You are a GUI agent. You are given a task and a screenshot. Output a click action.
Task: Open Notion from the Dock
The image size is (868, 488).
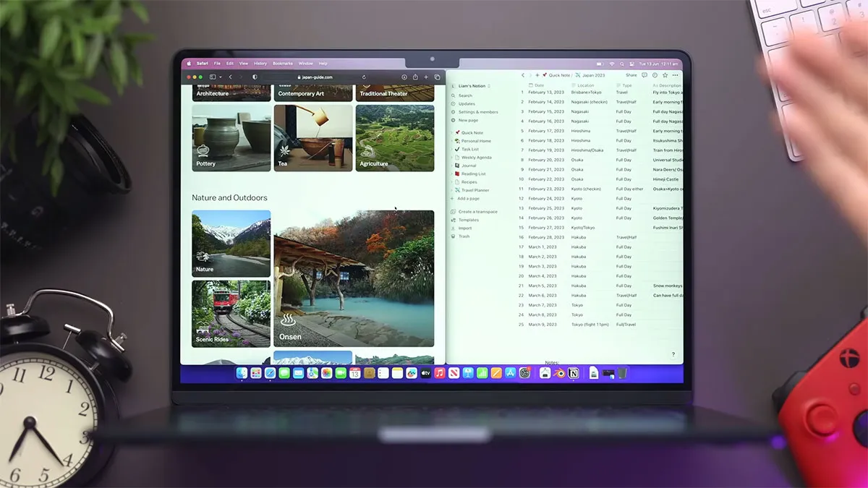[574, 373]
